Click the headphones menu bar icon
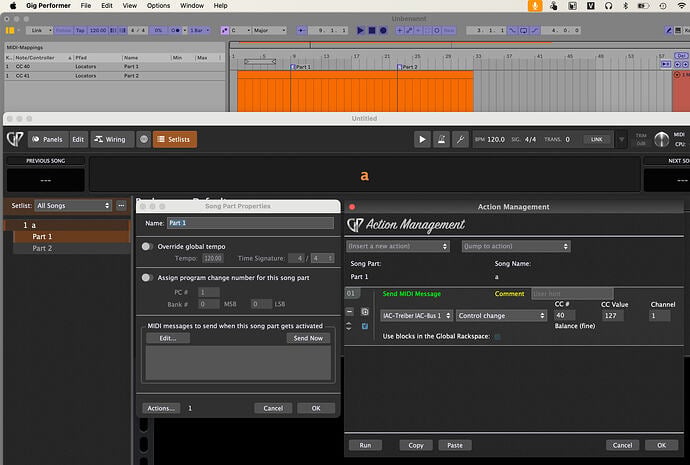690x465 pixels. (x=609, y=6)
